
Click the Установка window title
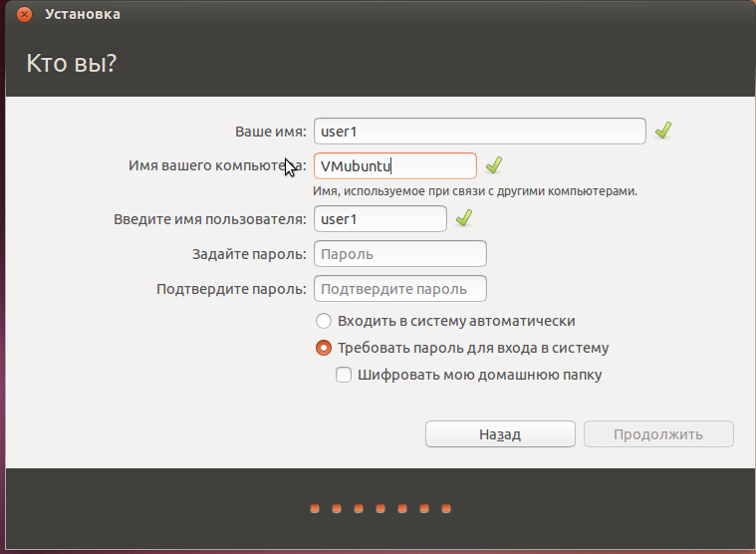pyautogui.click(x=83, y=15)
